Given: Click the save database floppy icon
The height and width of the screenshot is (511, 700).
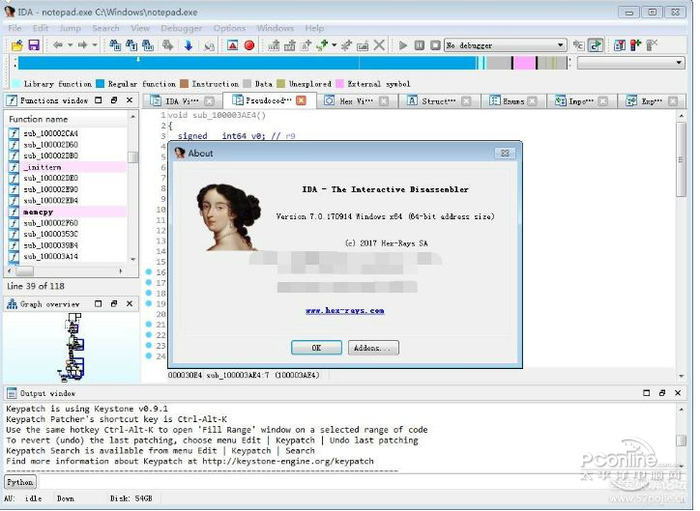Looking at the screenshot, I should 34,45.
